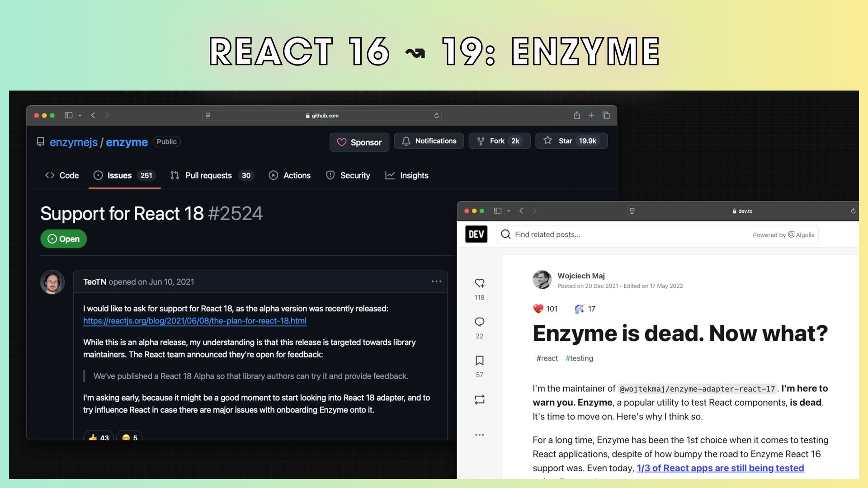Click the tab overview icon in Safari

tap(606, 115)
